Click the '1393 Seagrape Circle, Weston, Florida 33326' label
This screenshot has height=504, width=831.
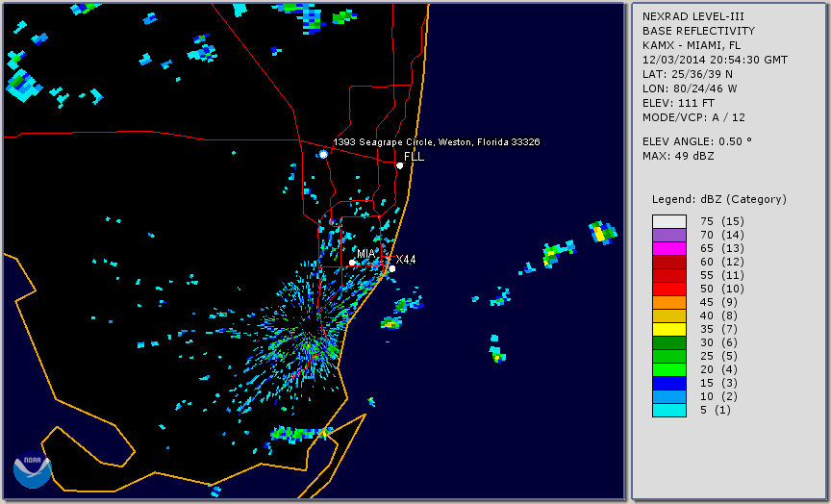click(436, 142)
